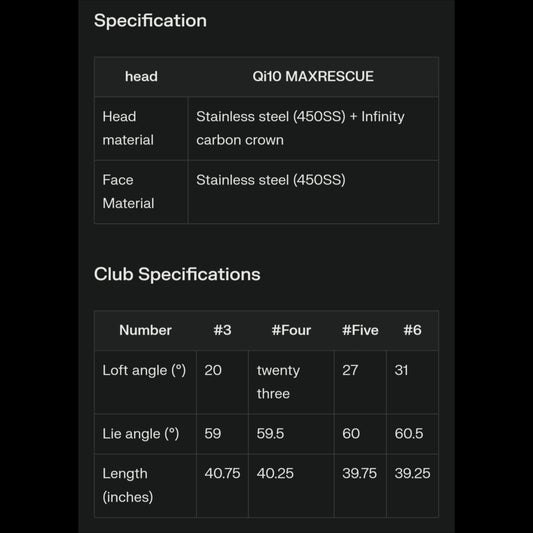The height and width of the screenshot is (533, 533).
Task: Click the #6 column header
Action: coord(412,330)
